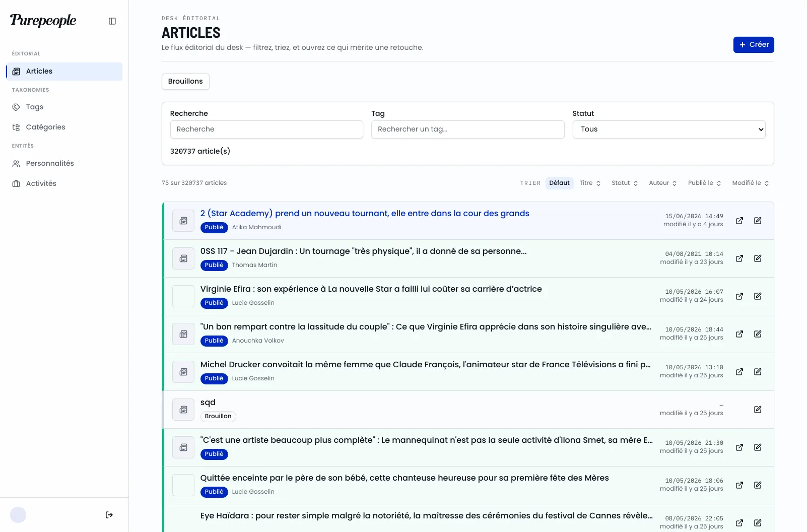Click Star Academy article thumbnail icon

(183, 221)
